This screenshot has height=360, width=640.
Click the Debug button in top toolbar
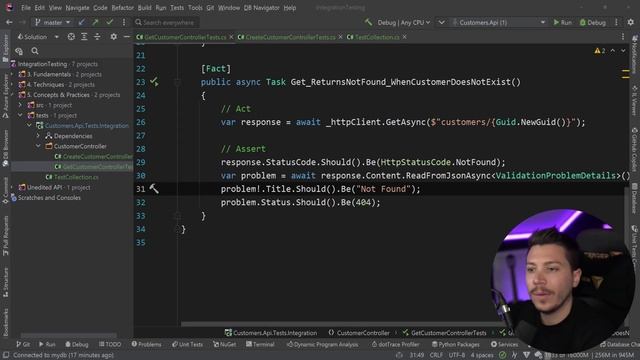593,22
